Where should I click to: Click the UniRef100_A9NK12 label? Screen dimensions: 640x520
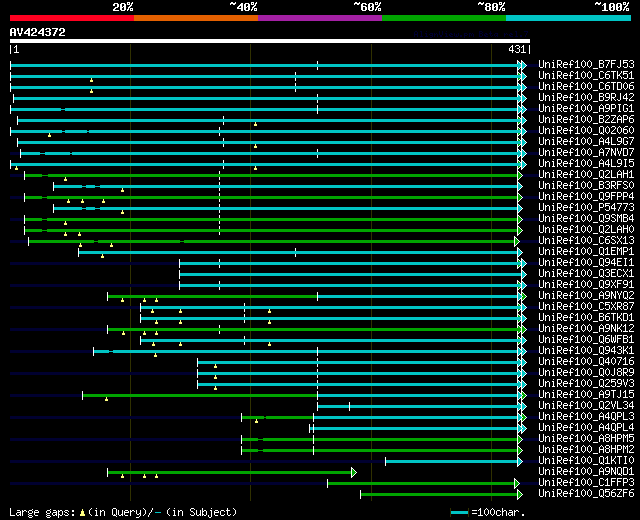[x=586, y=329]
